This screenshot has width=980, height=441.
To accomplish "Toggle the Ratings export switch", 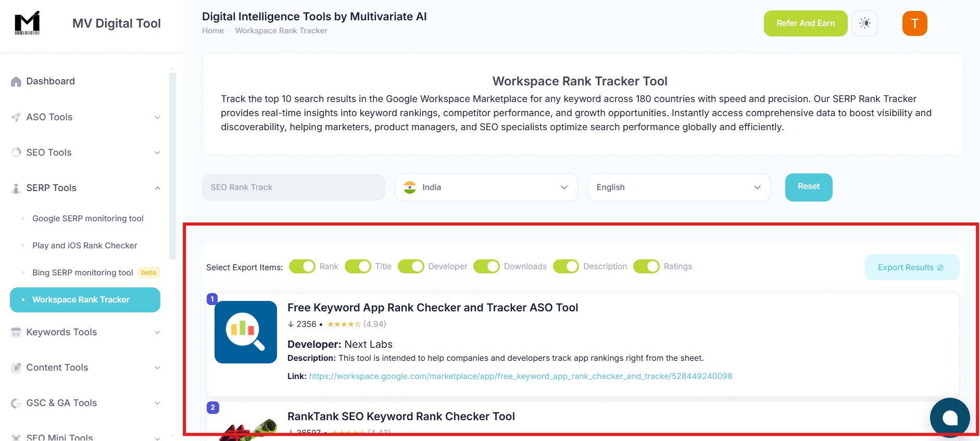I will 646,266.
